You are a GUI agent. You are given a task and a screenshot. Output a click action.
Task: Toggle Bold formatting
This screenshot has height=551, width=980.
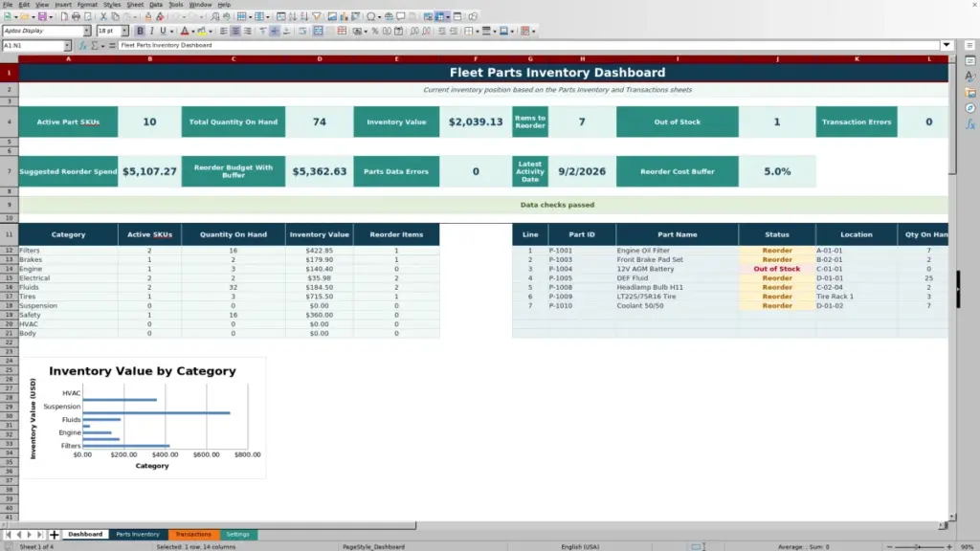pyautogui.click(x=140, y=31)
